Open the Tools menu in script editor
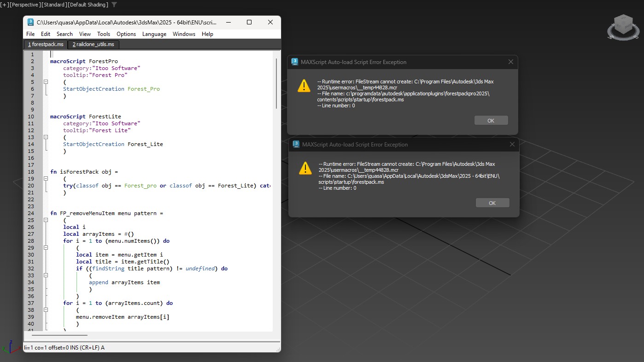 tap(104, 34)
